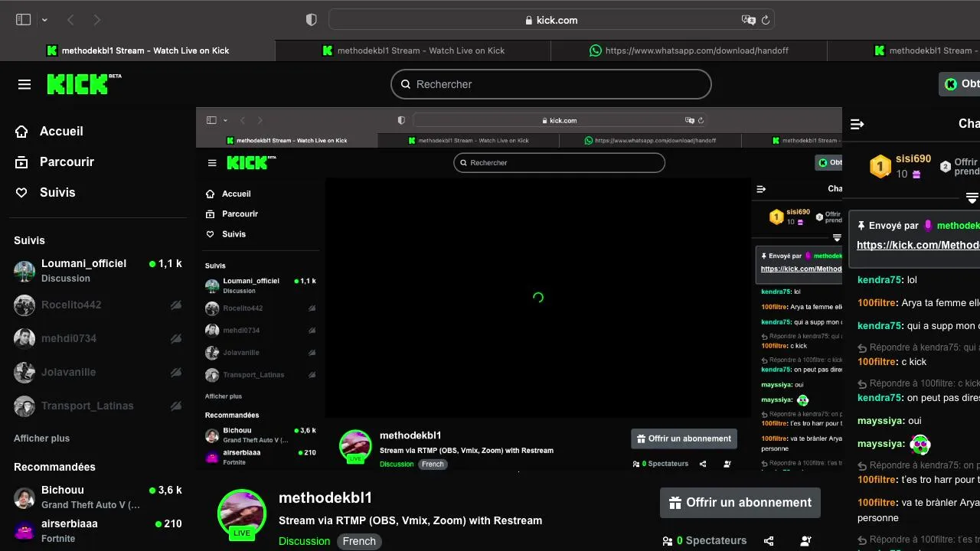Click Répondre à 100filtre: c kick reply line
980x551 pixels.
pyautogui.click(x=919, y=383)
